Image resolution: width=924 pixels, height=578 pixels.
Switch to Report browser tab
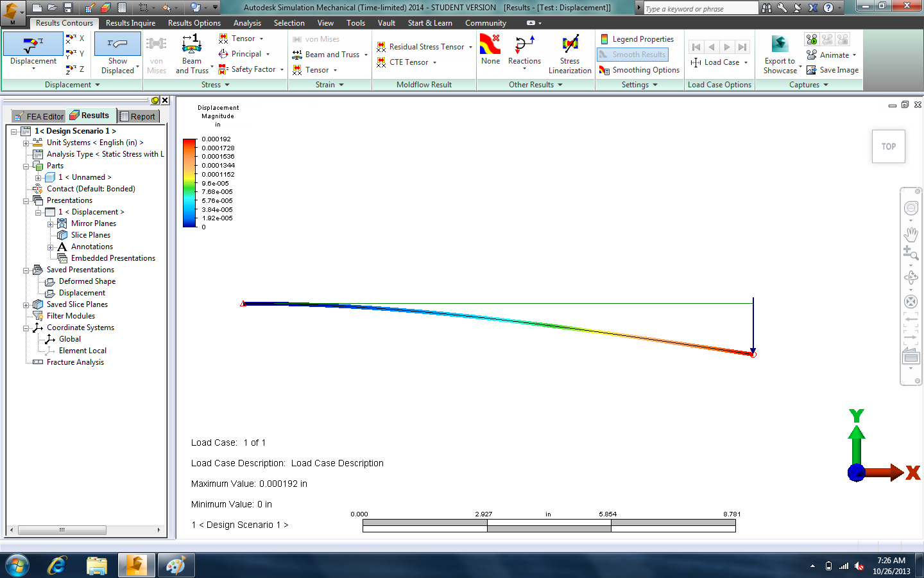tap(139, 116)
